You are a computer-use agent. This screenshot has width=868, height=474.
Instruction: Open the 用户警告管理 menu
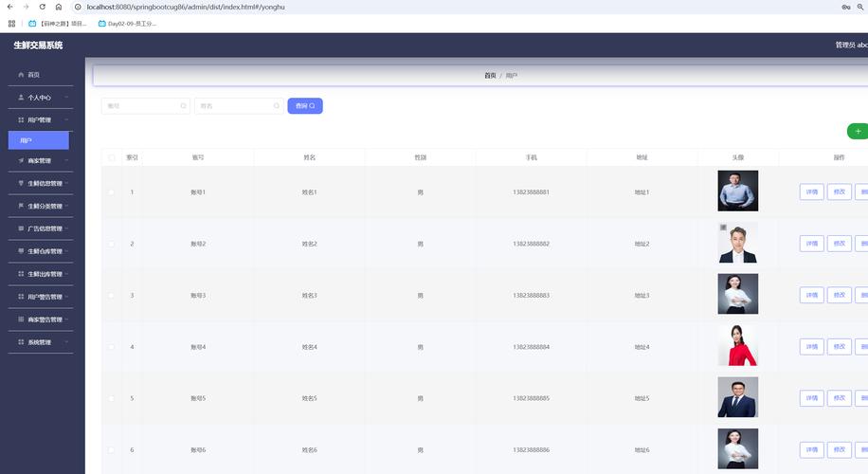coord(41,297)
